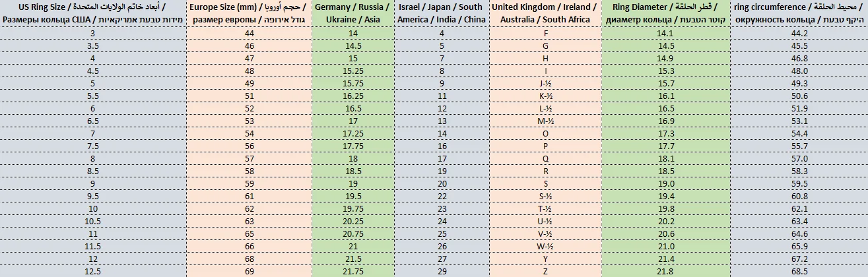Viewport: 868px width, 277px height.
Task: Click UK size cell J-½
Action: (545, 83)
